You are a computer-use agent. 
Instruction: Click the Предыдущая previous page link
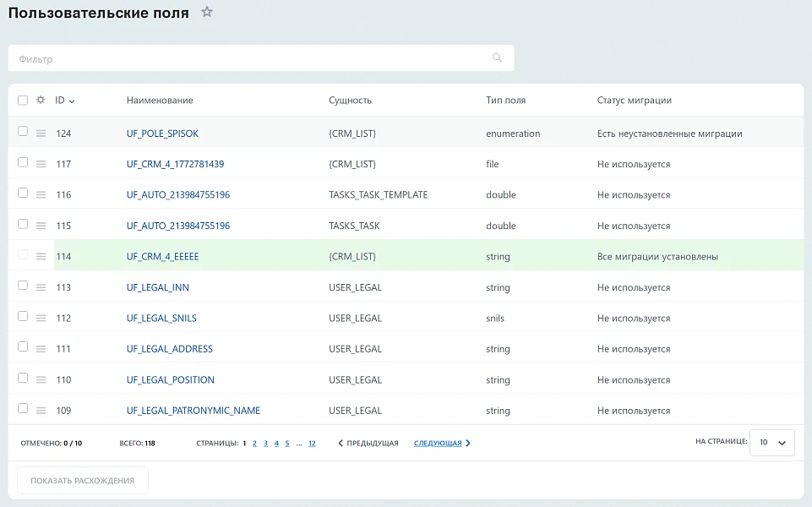(x=368, y=444)
